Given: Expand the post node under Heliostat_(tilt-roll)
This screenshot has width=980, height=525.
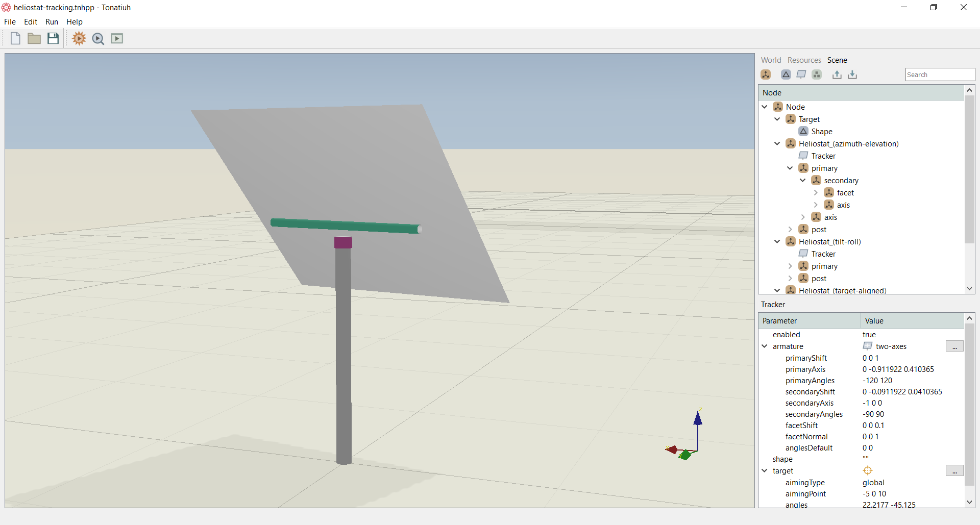Looking at the screenshot, I should click(790, 279).
